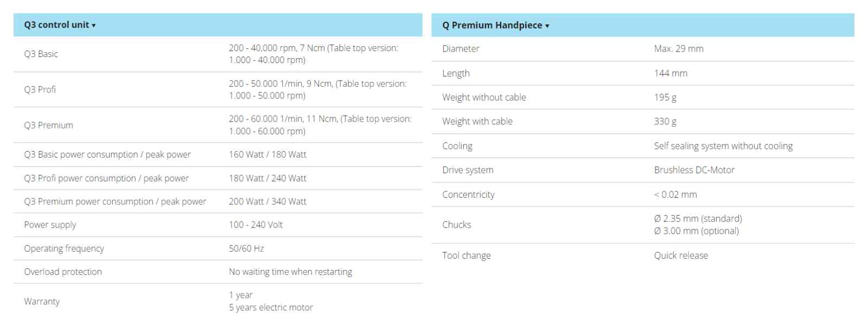Click the arrow beside Q Premium Handpiece
The image size is (868, 326).
pos(547,26)
